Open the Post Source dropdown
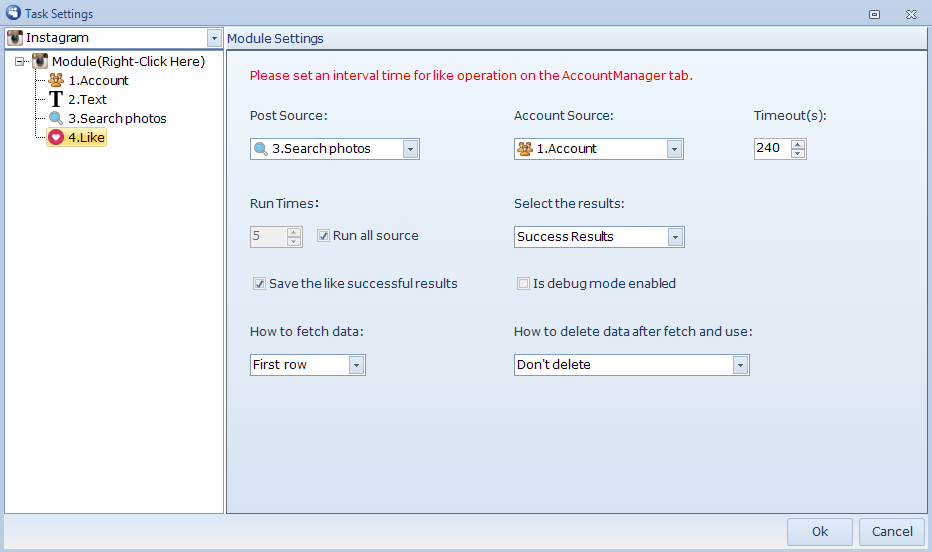This screenshot has height=552, width=932. click(x=410, y=149)
